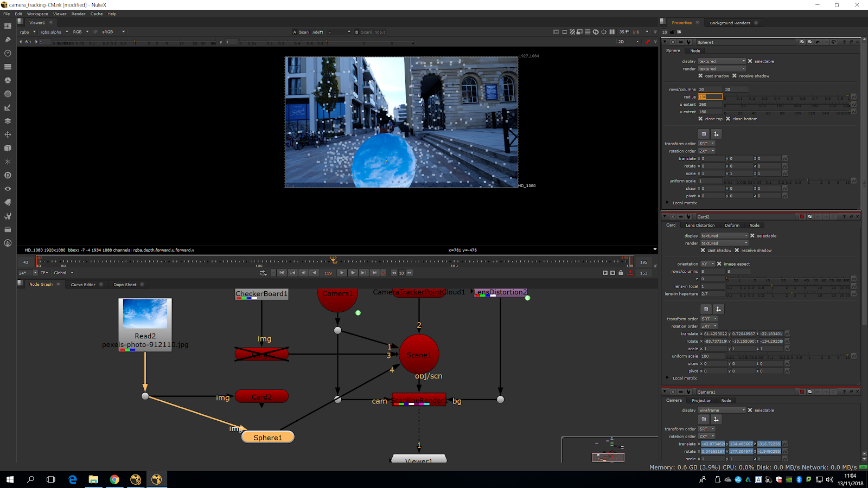The height and width of the screenshot is (488, 868).
Task: Open the Transform nodes move icon
Action: click(x=8, y=134)
